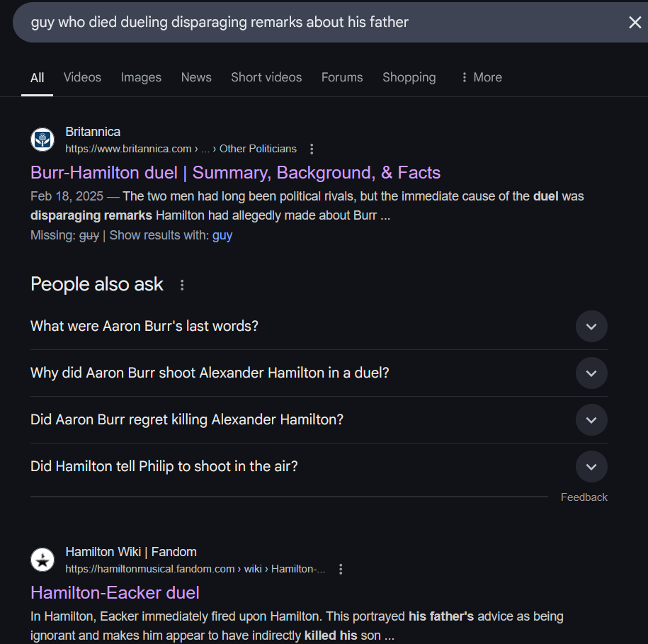Switch to the Images results tab
The width and height of the screenshot is (648, 644).
pyautogui.click(x=140, y=77)
